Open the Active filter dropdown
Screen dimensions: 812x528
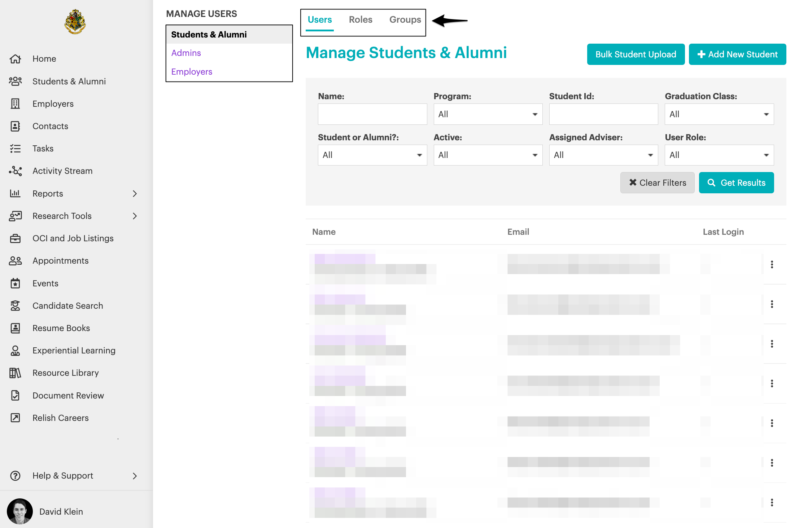point(488,155)
